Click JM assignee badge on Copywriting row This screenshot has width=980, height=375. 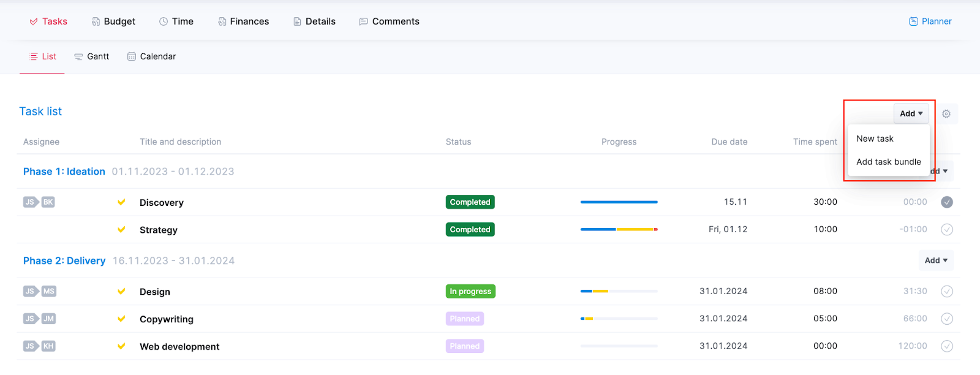tap(48, 319)
